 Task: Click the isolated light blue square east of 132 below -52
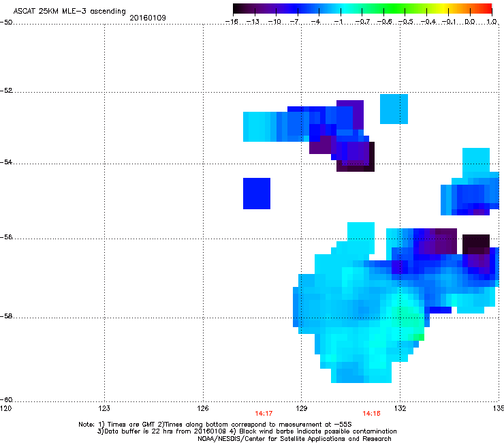(394, 109)
